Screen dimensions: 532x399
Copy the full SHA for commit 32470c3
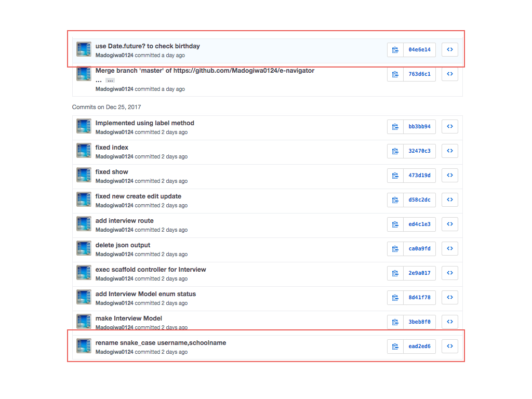click(395, 151)
